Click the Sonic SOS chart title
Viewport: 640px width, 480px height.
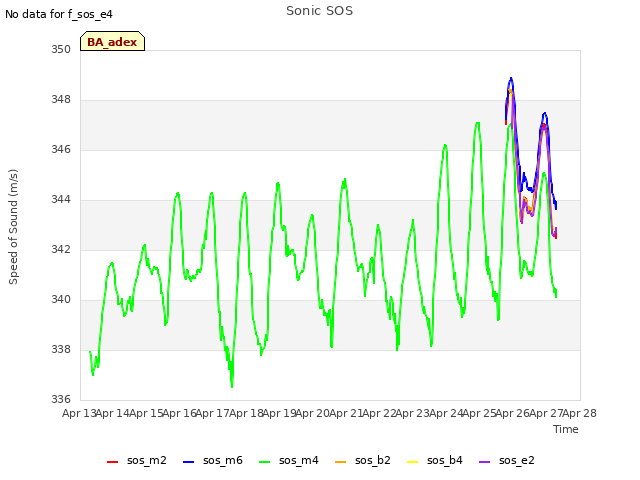pyautogui.click(x=319, y=11)
